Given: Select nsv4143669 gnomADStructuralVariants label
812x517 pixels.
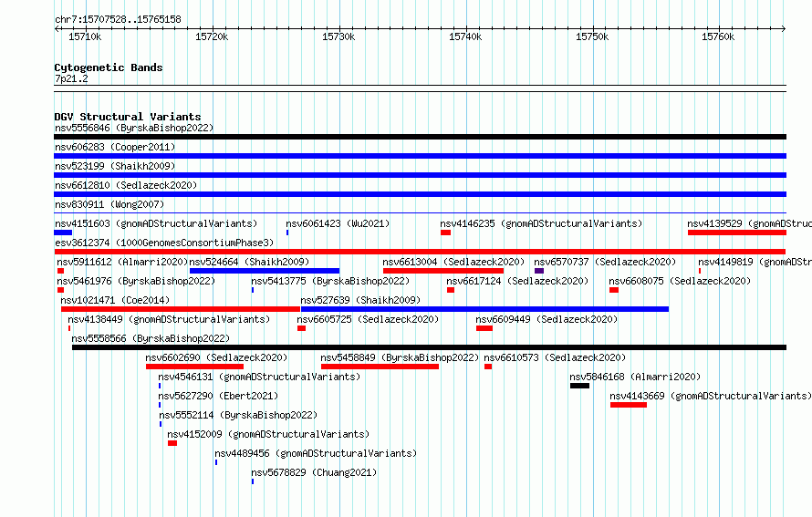Looking at the screenshot, I should tap(711, 396).
